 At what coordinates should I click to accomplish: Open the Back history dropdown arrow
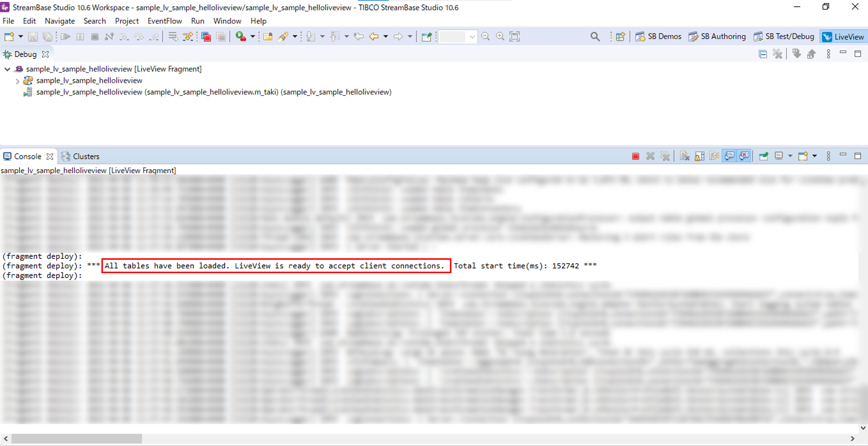tap(385, 37)
